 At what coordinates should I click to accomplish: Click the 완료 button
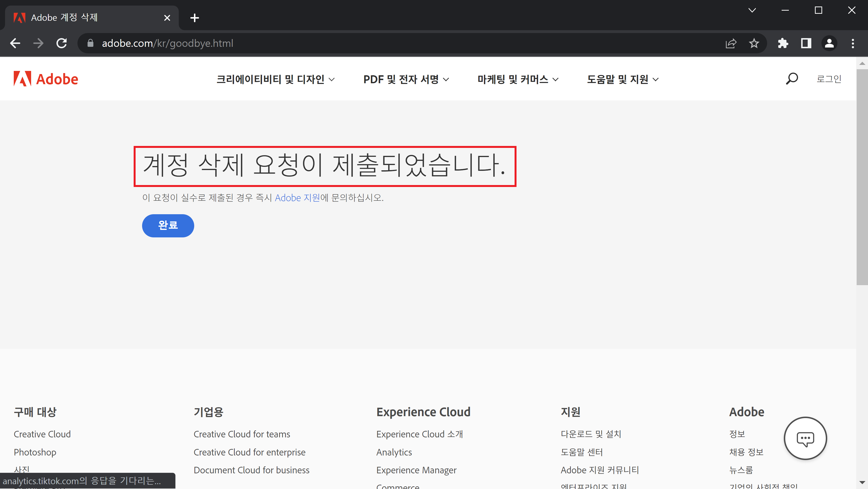pos(168,226)
